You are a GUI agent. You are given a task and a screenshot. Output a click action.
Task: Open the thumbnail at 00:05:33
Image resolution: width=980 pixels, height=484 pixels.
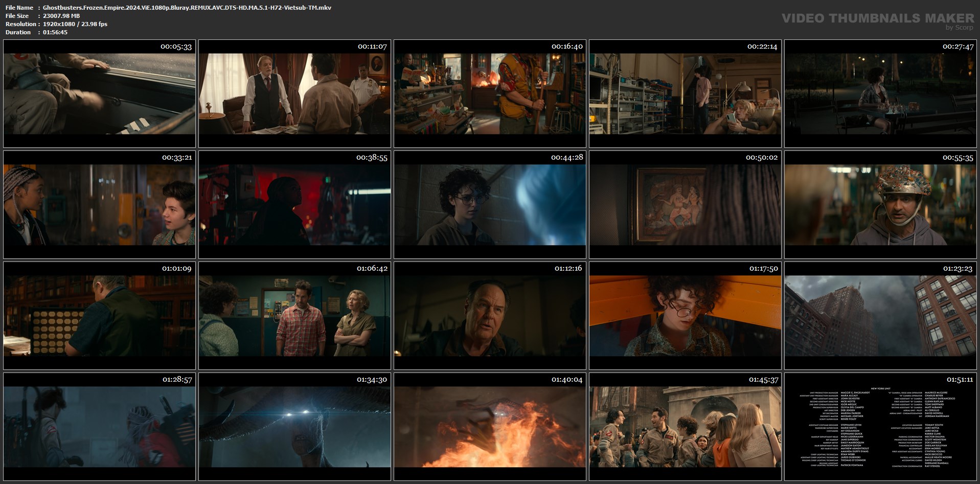(x=99, y=94)
